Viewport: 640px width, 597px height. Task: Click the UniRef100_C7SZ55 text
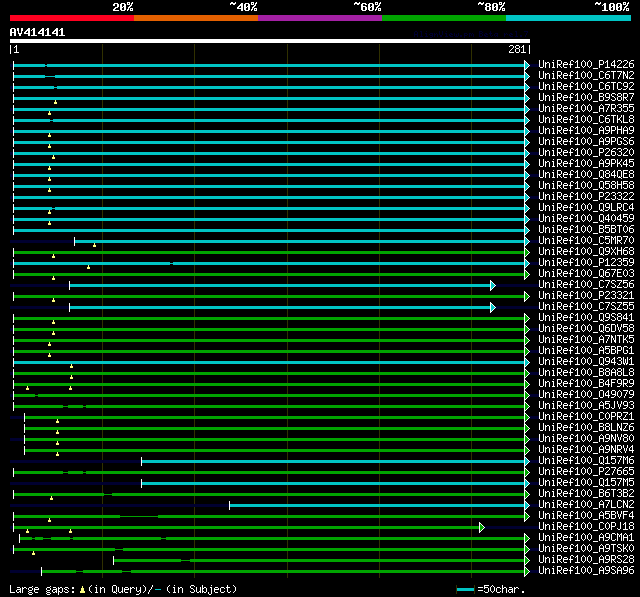coord(586,307)
